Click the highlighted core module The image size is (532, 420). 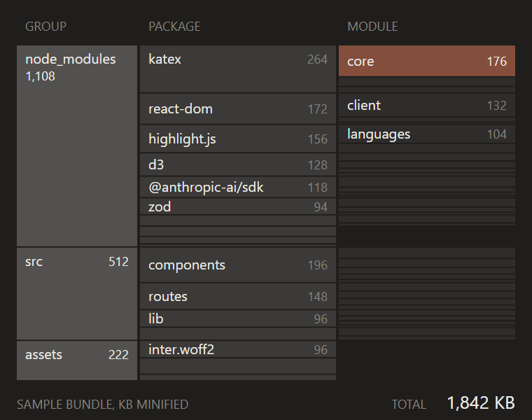pos(427,61)
